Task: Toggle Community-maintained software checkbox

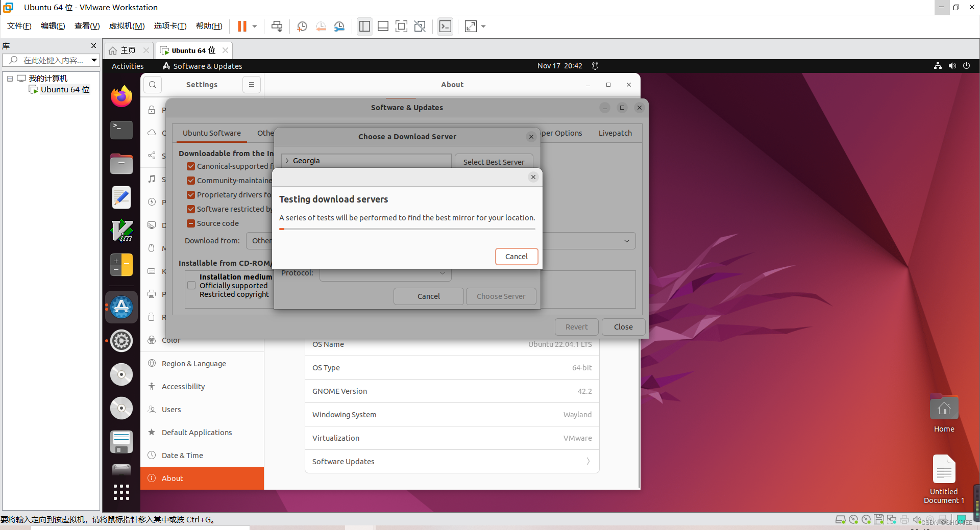Action: pyautogui.click(x=191, y=181)
